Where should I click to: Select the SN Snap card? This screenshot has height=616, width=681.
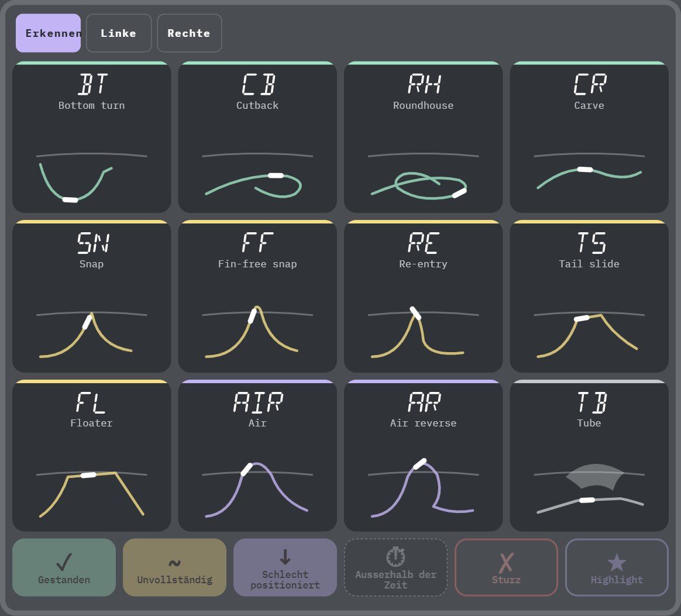(x=92, y=296)
